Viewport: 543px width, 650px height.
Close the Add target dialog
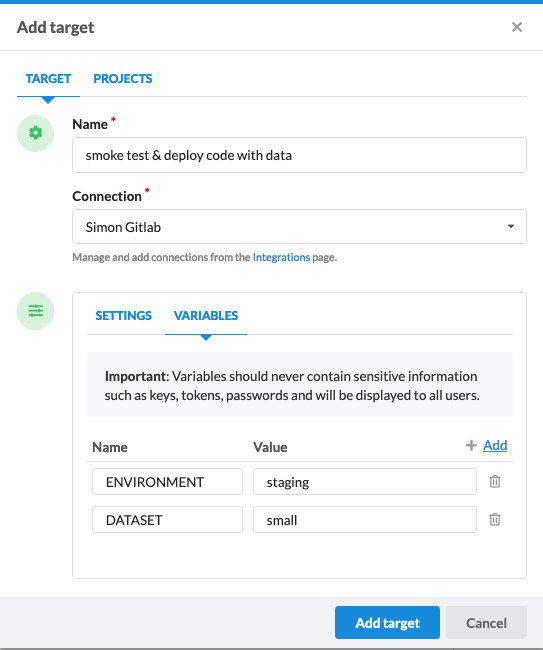[x=516, y=27]
